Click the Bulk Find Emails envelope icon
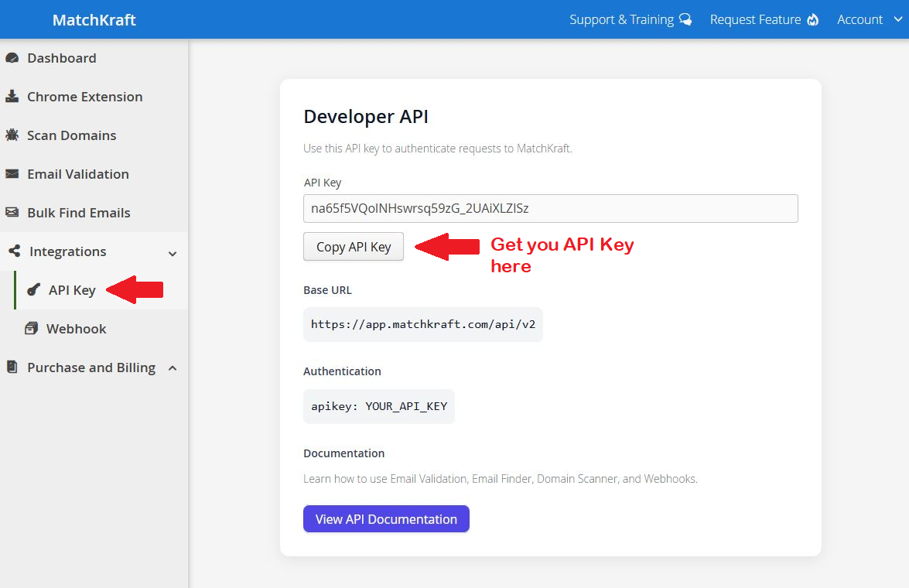 point(12,212)
